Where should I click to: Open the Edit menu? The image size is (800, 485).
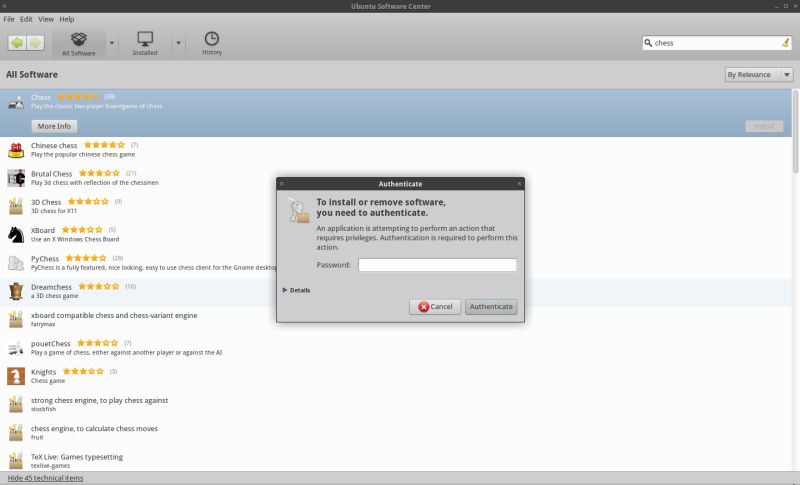[x=26, y=19]
